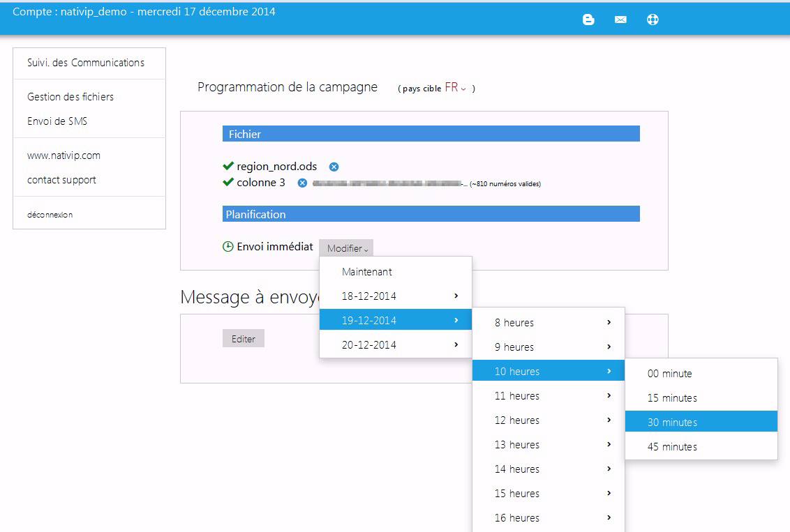The image size is (790, 532).
Task: Open the support lifebuoy icon in header
Action: [653, 20]
